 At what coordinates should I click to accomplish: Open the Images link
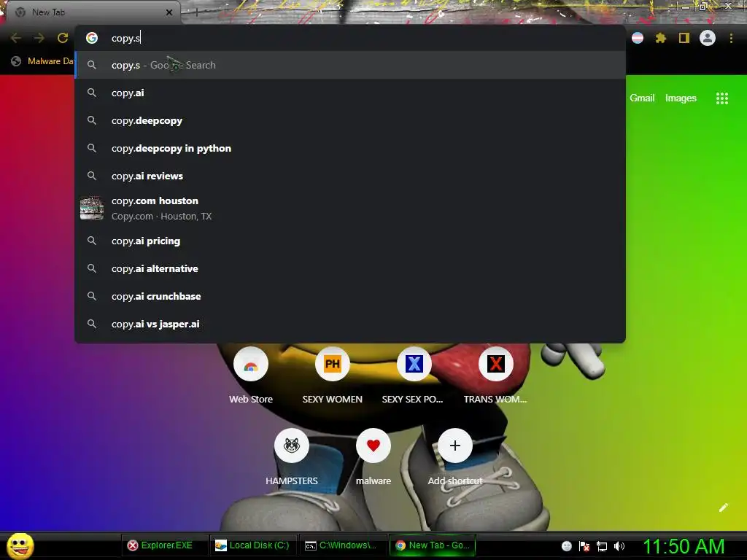[681, 98]
